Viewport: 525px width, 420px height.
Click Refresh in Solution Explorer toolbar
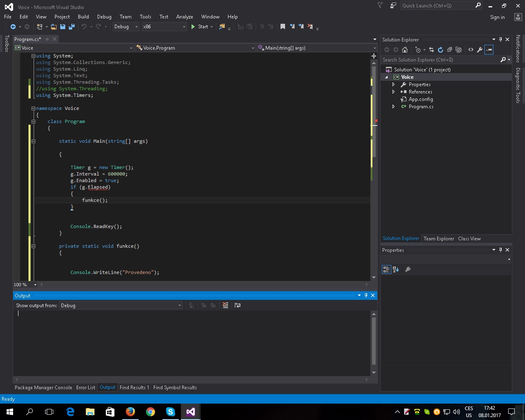point(441,50)
